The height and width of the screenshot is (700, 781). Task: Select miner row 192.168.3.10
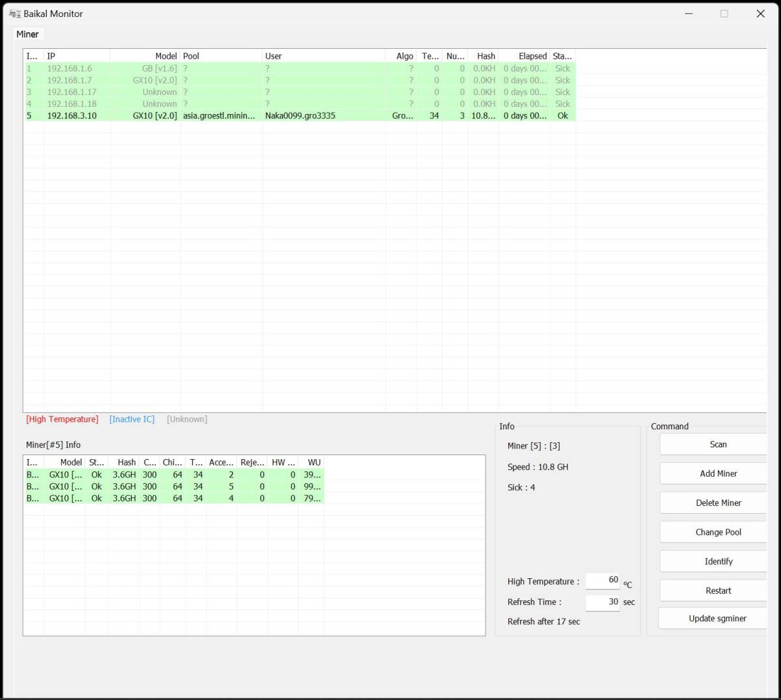coord(299,115)
